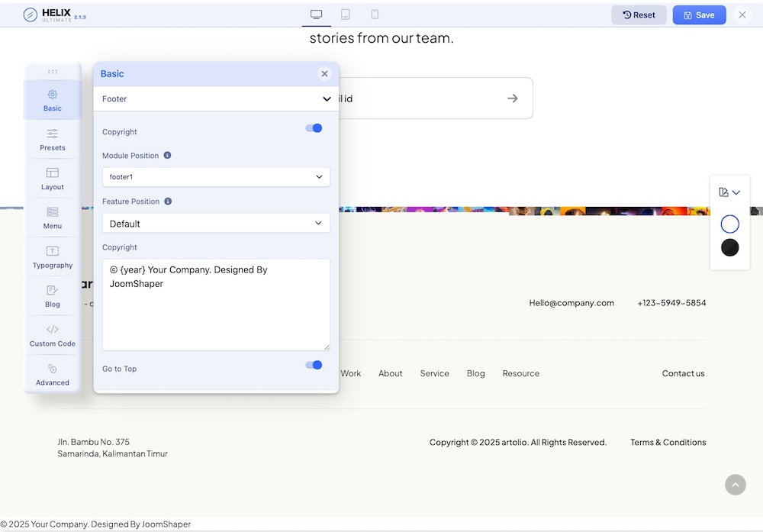Disable the Copyright toggle

314,128
